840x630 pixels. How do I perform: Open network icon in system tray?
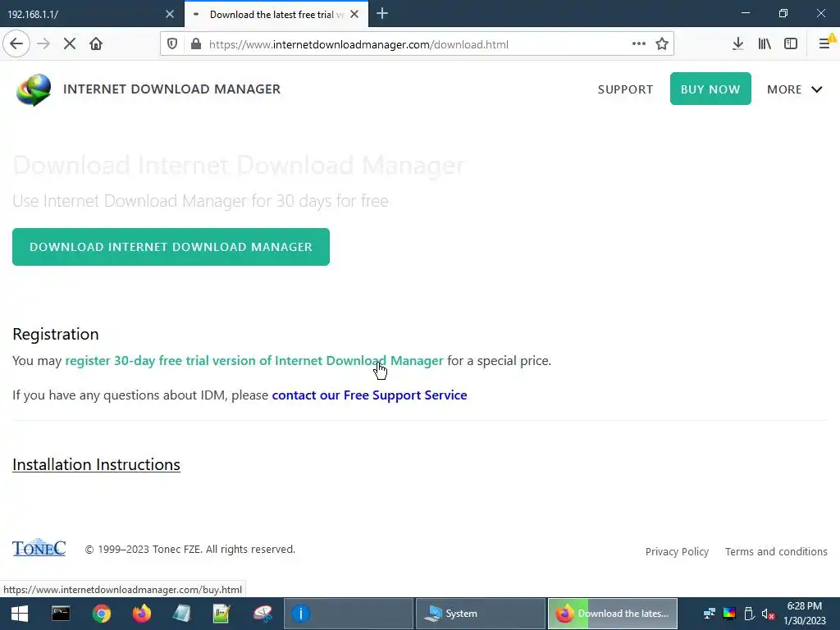click(x=710, y=614)
